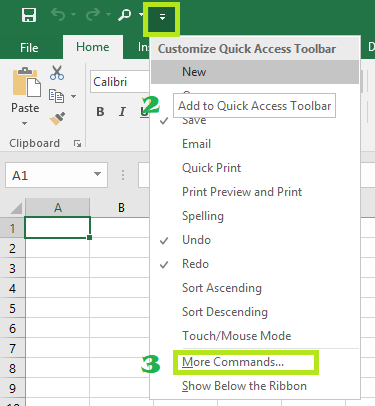This screenshot has width=375, height=406.
Task: Click the Copy icon
Action: tap(56, 96)
